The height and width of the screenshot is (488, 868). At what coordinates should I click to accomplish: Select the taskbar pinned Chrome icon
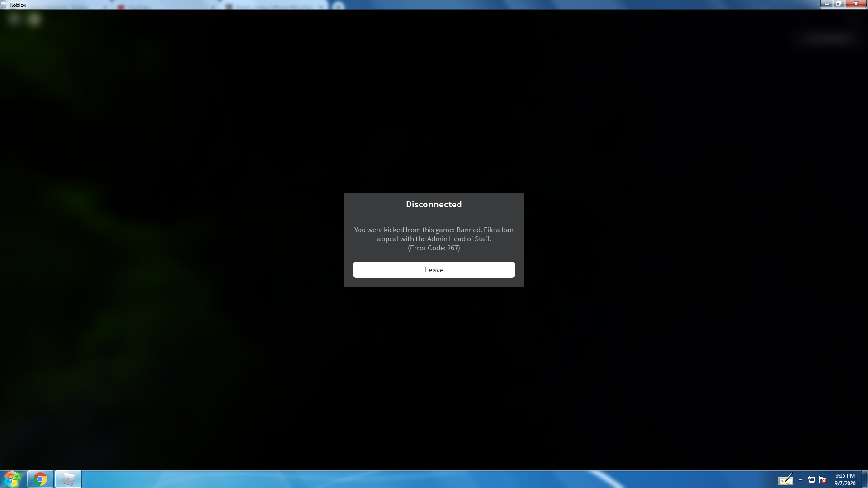39,479
